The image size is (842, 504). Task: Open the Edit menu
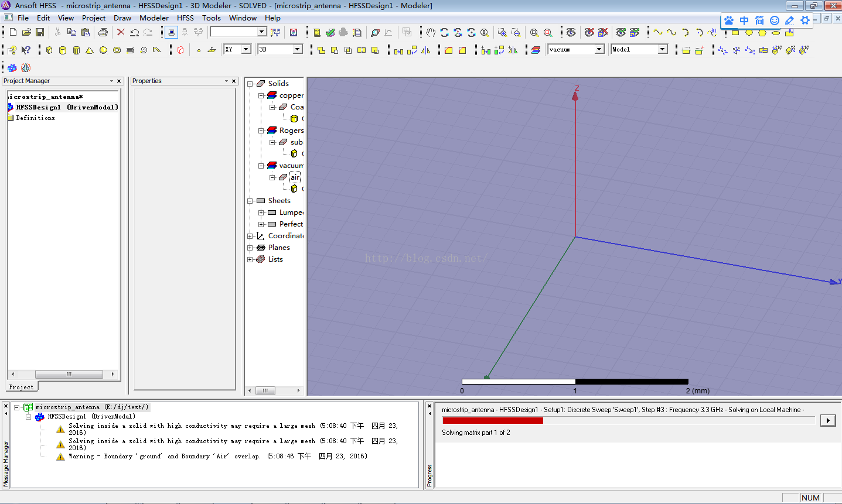pyautogui.click(x=43, y=18)
